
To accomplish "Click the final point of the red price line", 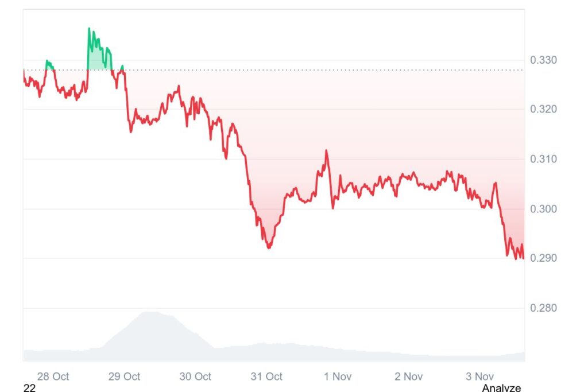I will (523, 258).
